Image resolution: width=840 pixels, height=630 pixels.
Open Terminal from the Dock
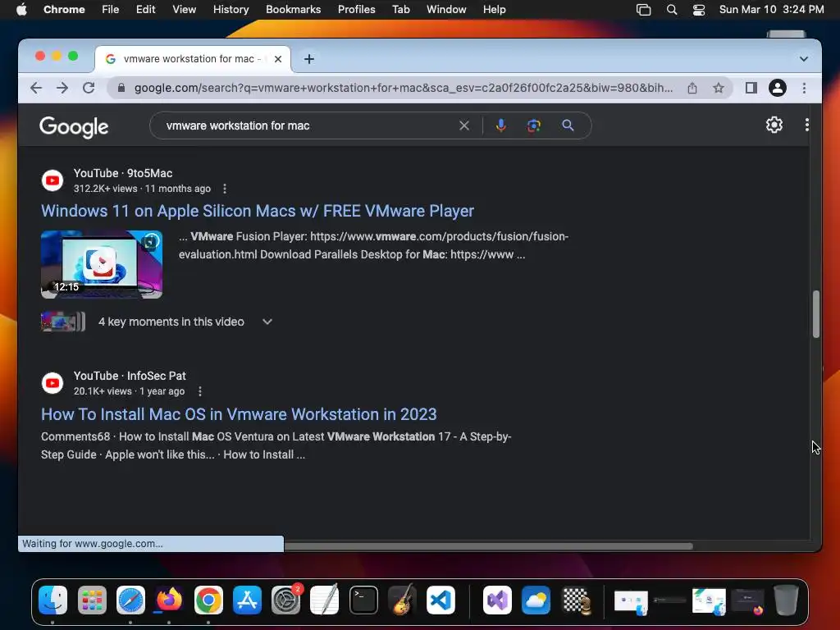point(363,600)
